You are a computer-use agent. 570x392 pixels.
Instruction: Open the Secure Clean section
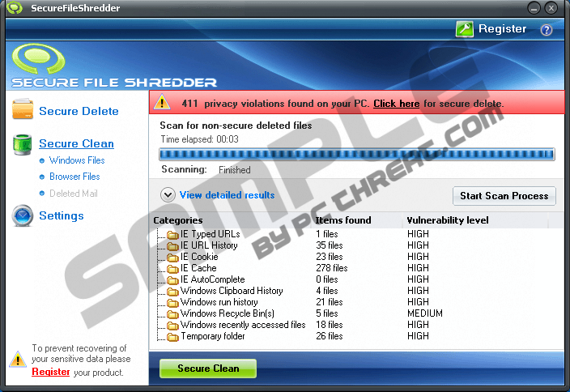click(x=76, y=143)
